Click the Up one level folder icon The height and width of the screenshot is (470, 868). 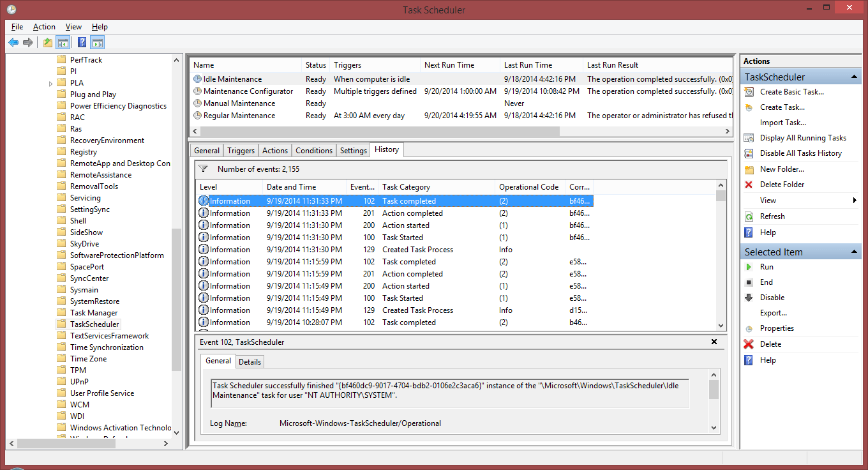pyautogui.click(x=48, y=43)
